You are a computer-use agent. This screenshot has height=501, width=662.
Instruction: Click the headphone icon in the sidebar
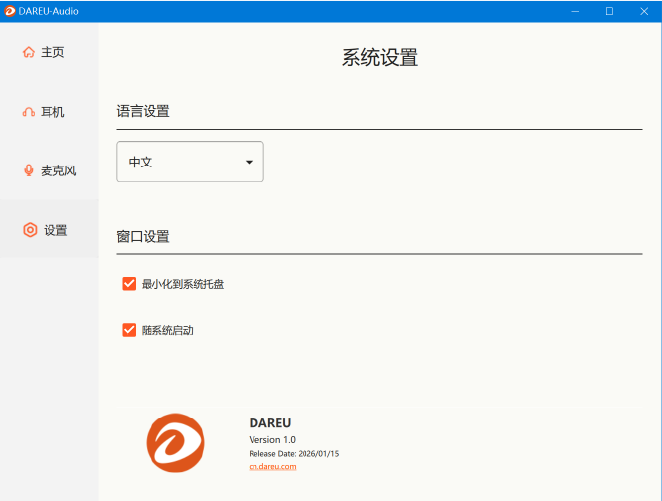point(28,112)
